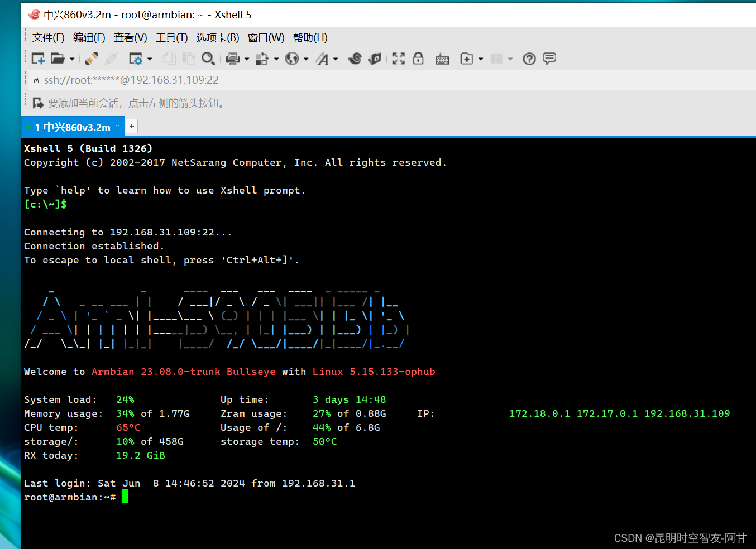This screenshot has width=756, height=549.
Task: Click the Paste icon in toolbar
Action: pos(189,59)
